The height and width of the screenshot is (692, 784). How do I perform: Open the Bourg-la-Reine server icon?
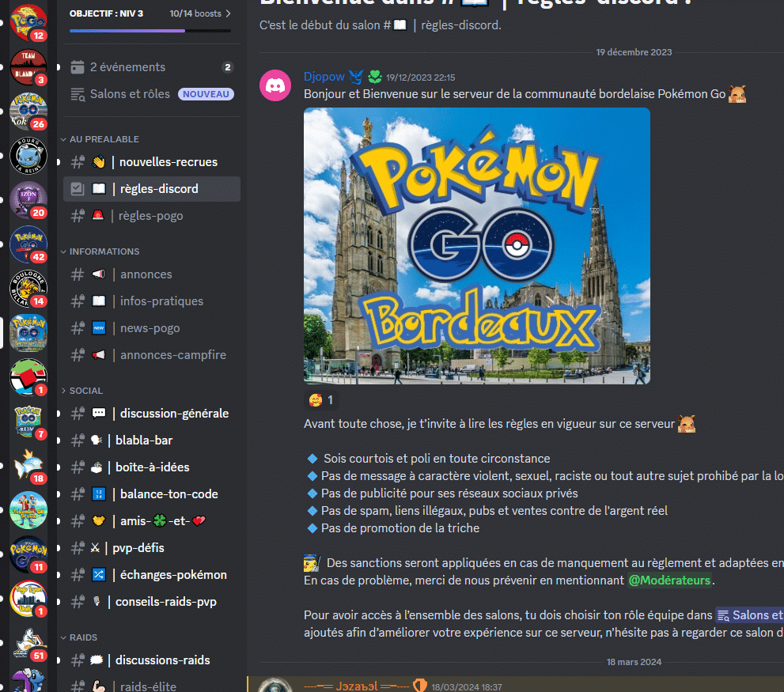tap(28, 156)
